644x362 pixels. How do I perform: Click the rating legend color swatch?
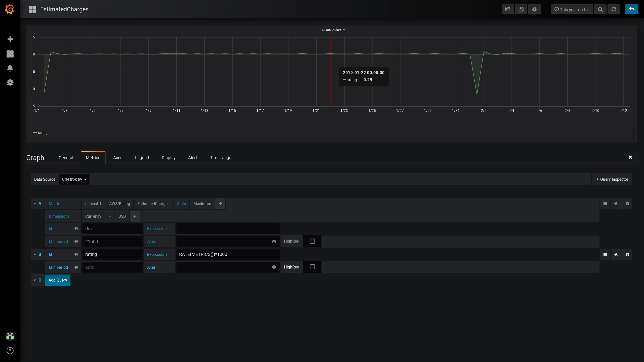coord(35,133)
